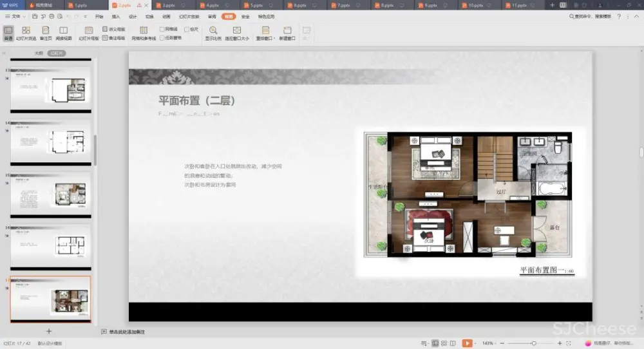The width and height of the screenshot is (644, 349).
Task: Open the Notes Master
Action: click(x=114, y=38)
